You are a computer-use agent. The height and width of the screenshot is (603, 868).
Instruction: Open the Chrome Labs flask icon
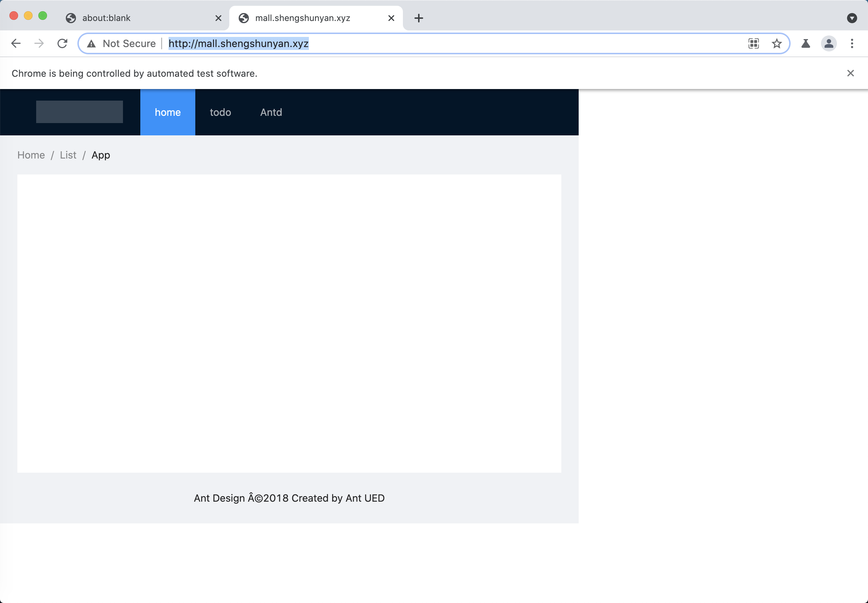click(805, 43)
